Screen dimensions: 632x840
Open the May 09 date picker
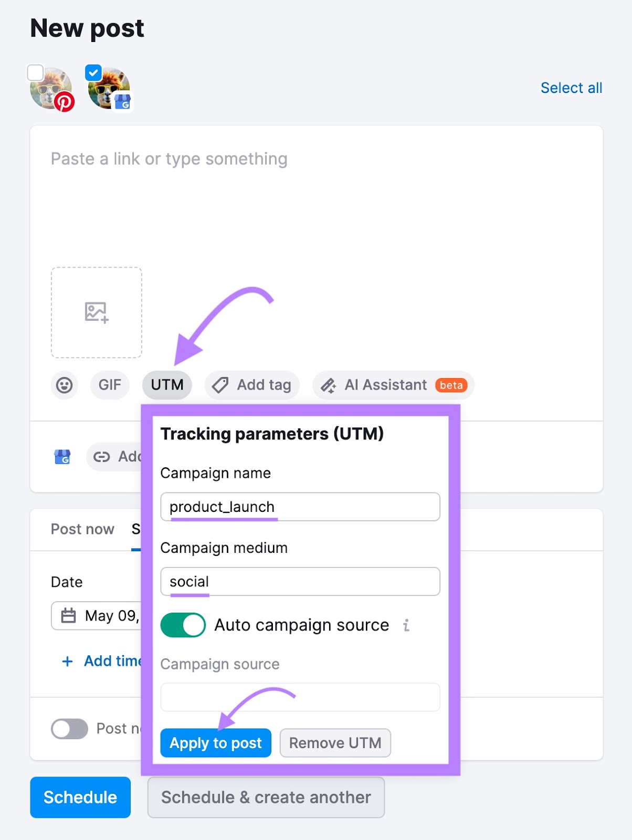tap(97, 615)
